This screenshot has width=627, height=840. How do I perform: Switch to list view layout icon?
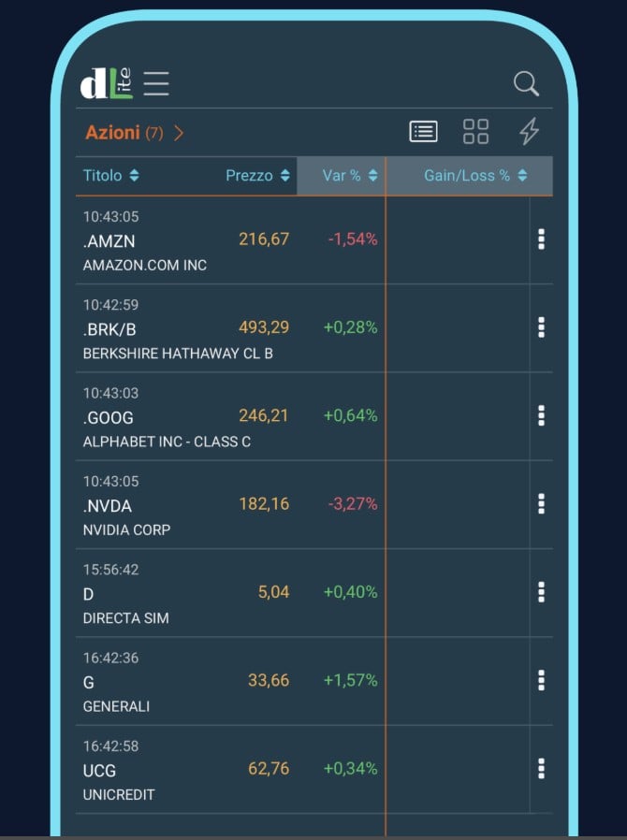(423, 132)
